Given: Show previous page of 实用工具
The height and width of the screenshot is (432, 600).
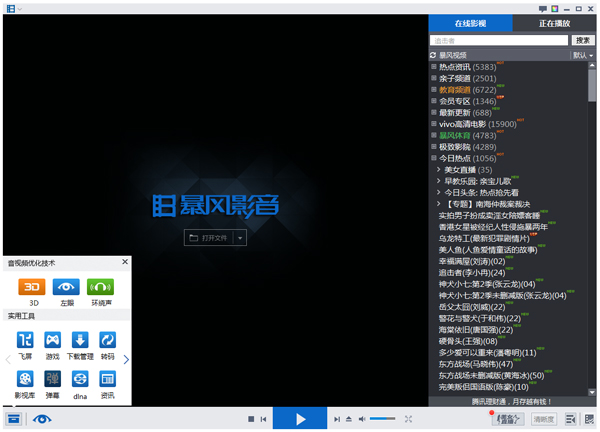Looking at the screenshot, I should (8, 359).
